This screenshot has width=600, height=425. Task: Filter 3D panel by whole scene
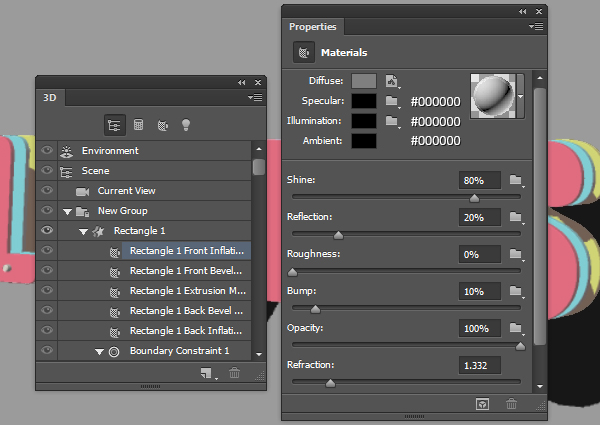(x=114, y=125)
